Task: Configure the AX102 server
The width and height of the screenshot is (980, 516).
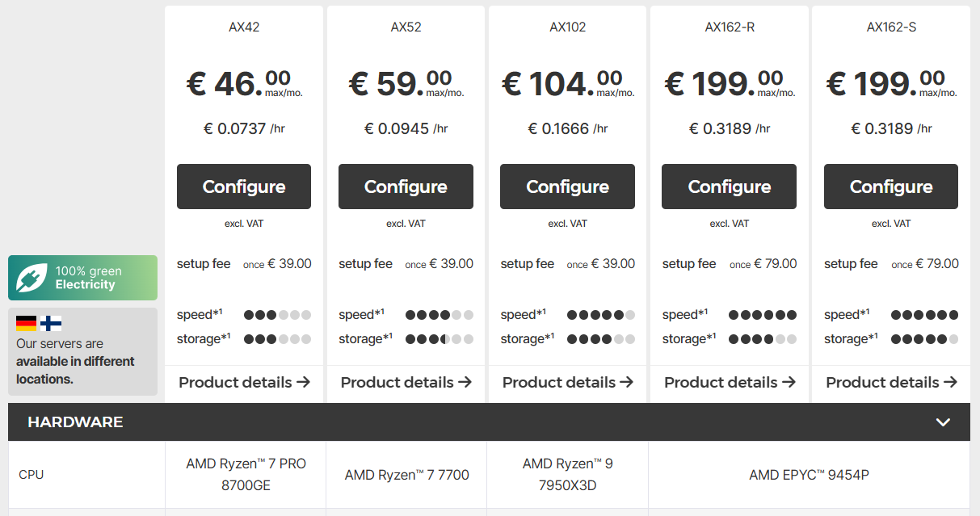Action: [x=567, y=187]
